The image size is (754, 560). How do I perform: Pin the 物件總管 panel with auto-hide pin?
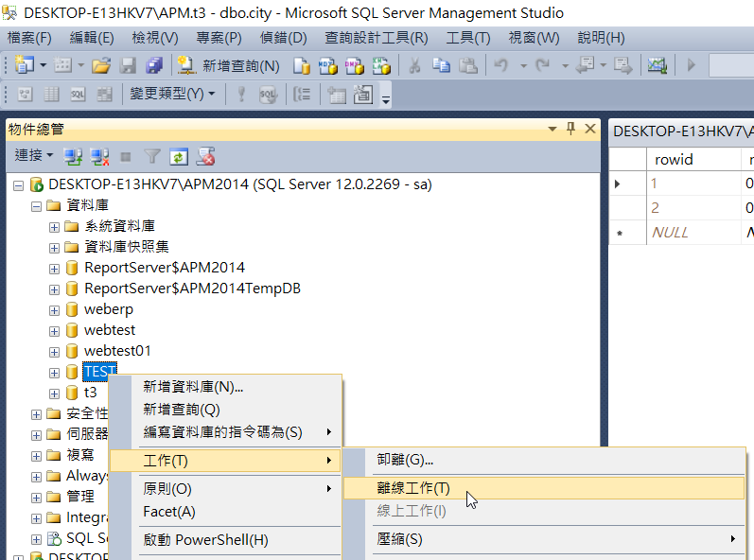[x=570, y=129]
